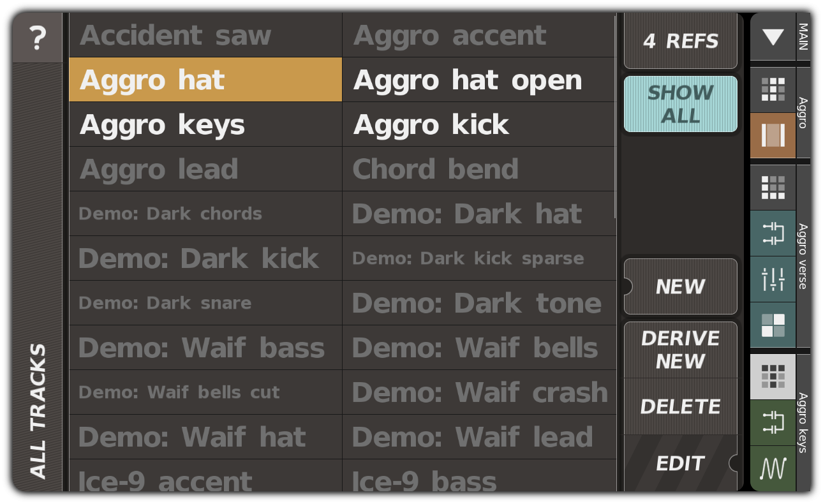Select the brown pattern icon in the Aggro section
Viewport: 823px width, 504px height.
[773, 135]
